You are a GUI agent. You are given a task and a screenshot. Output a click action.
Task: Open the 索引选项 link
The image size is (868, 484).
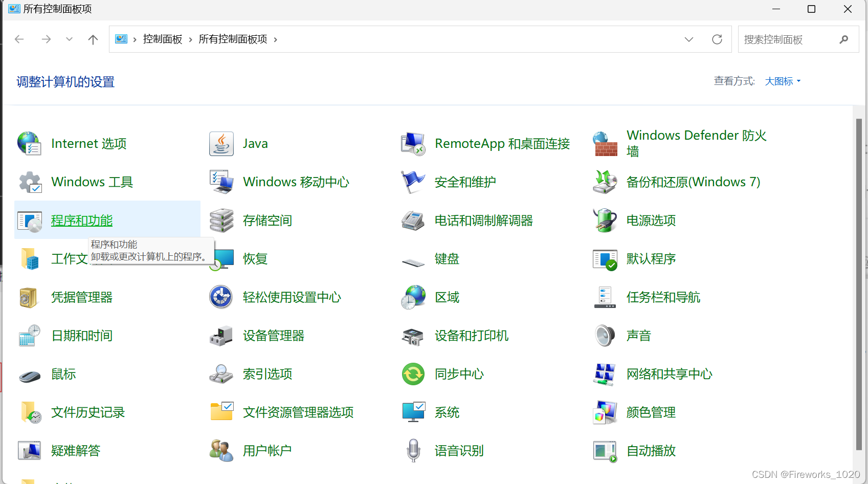(x=268, y=374)
